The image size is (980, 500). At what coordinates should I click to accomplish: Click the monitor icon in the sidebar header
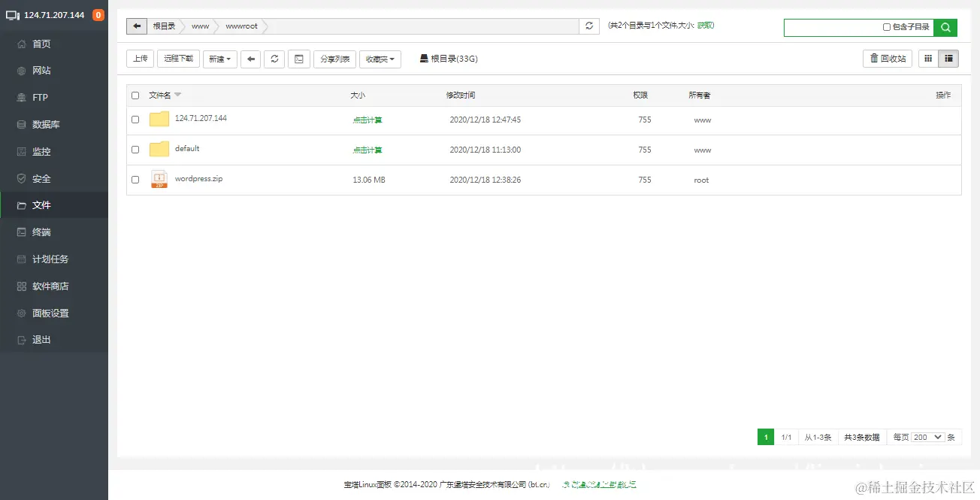[13, 15]
